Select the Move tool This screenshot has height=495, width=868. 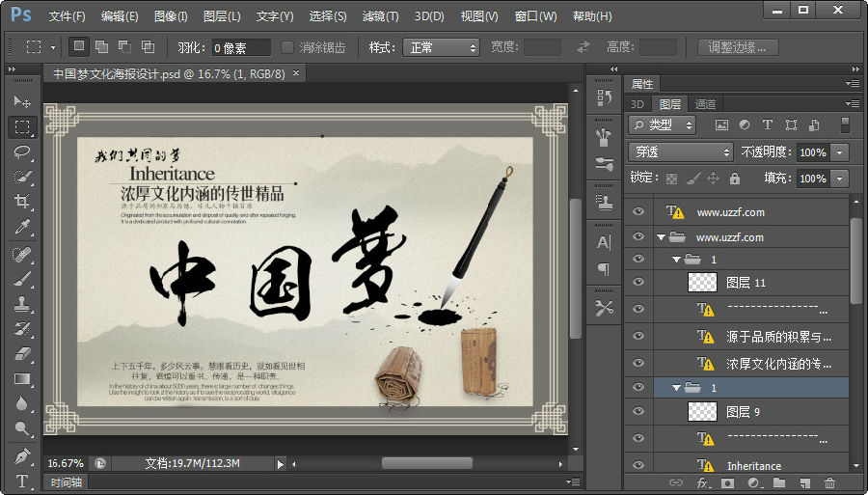pyautogui.click(x=22, y=100)
